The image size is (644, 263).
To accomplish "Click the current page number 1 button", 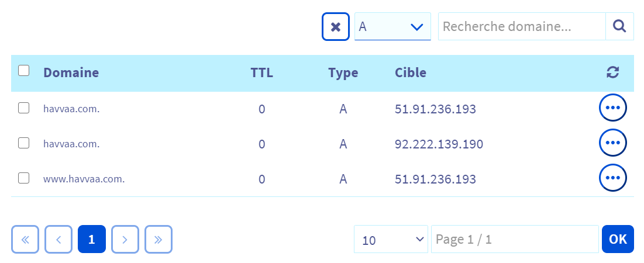I will tap(92, 239).
